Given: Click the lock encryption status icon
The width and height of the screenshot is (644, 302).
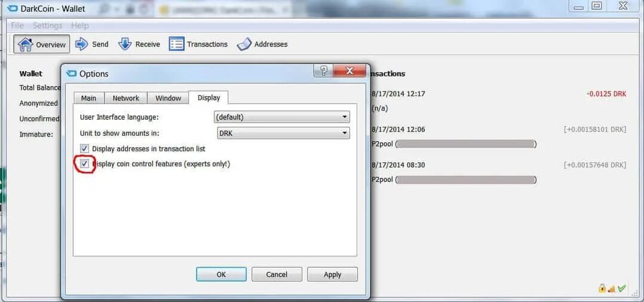Looking at the screenshot, I should [602, 288].
